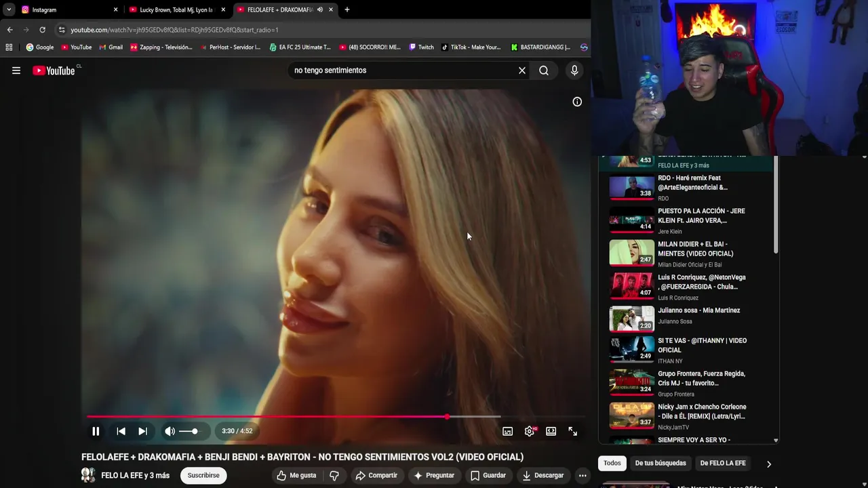Click the FELO LA EFE channel avatar

click(88, 475)
